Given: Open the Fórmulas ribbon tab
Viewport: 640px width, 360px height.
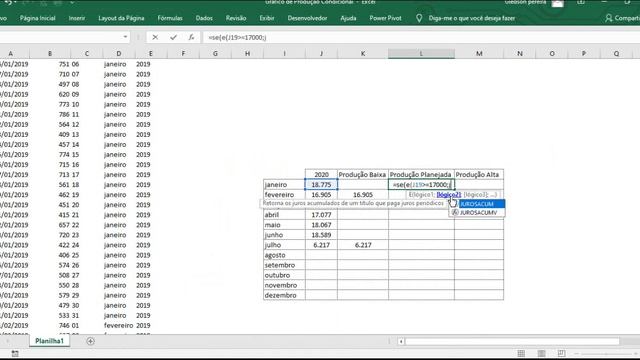Looking at the screenshot, I should 170,18.
